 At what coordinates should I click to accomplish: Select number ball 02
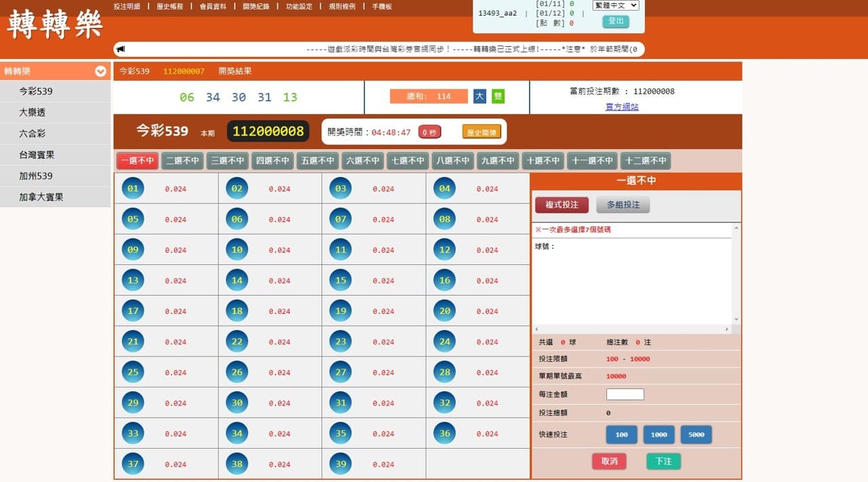pos(237,188)
